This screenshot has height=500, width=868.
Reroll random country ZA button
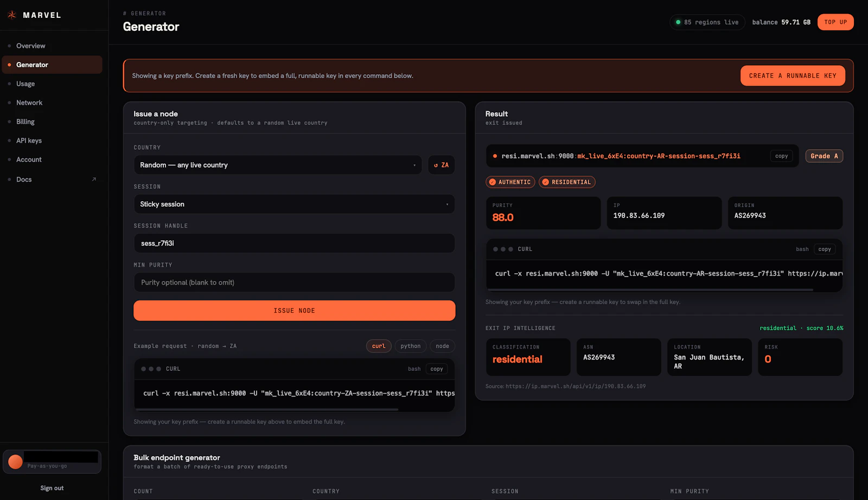442,165
